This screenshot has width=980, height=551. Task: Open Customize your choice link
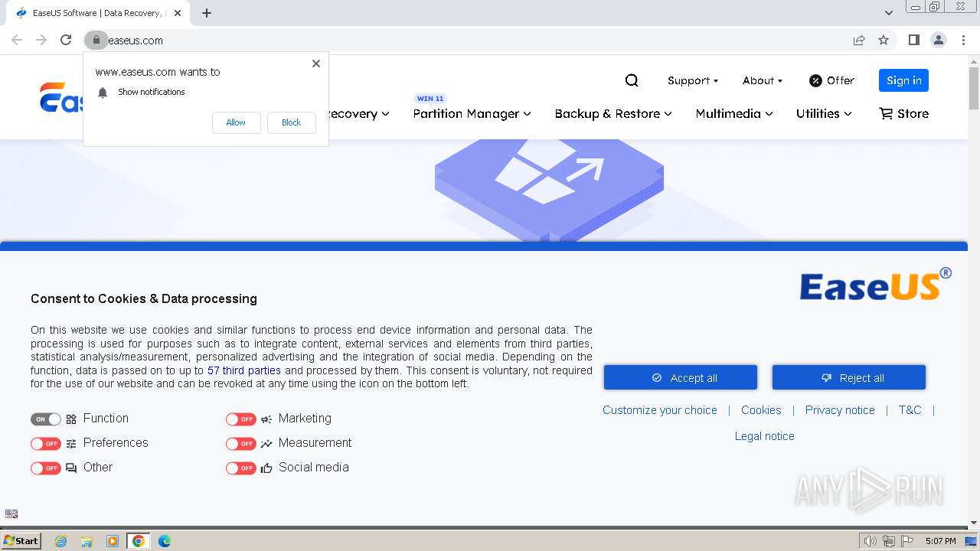[x=660, y=410]
